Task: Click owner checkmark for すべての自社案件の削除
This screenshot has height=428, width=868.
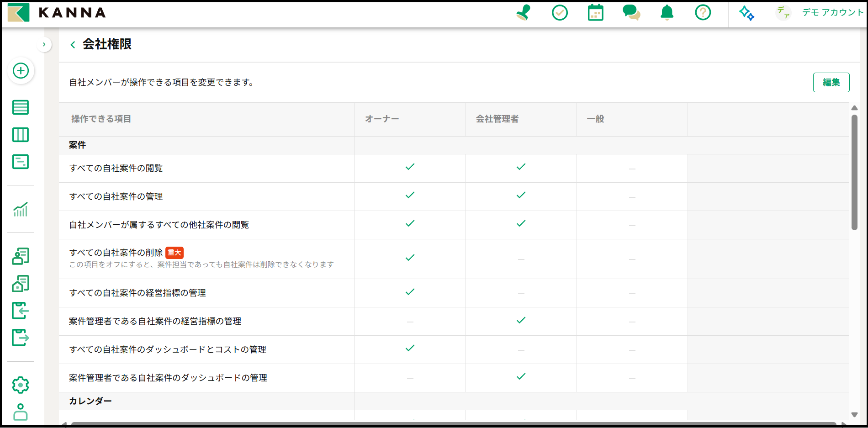Action: click(410, 258)
